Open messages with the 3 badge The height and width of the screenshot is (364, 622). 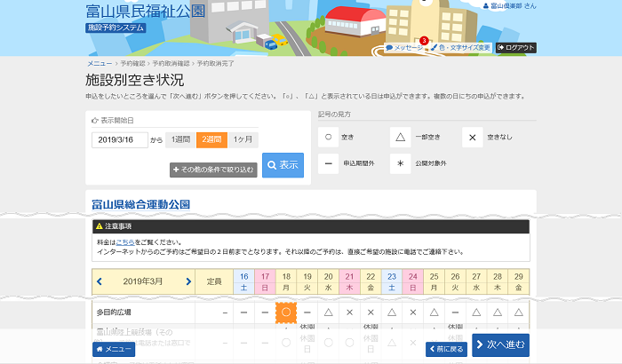click(404, 48)
